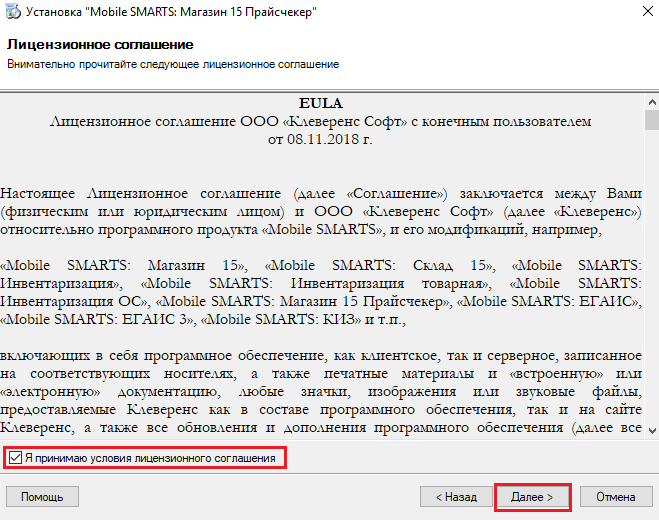Cancel the installation with the Отмена button
This screenshot has height=520, width=659.
point(616,497)
